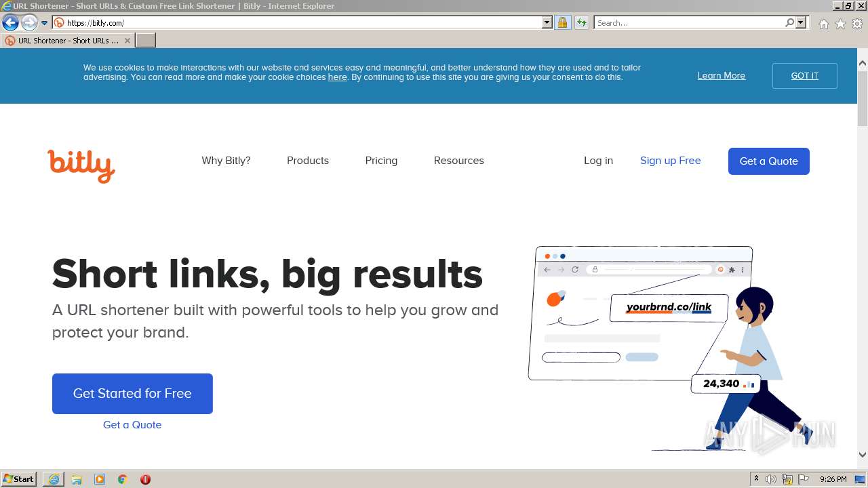Show hidden tray icons arrow
This screenshot has height=488, width=868.
tap(756, 479)
